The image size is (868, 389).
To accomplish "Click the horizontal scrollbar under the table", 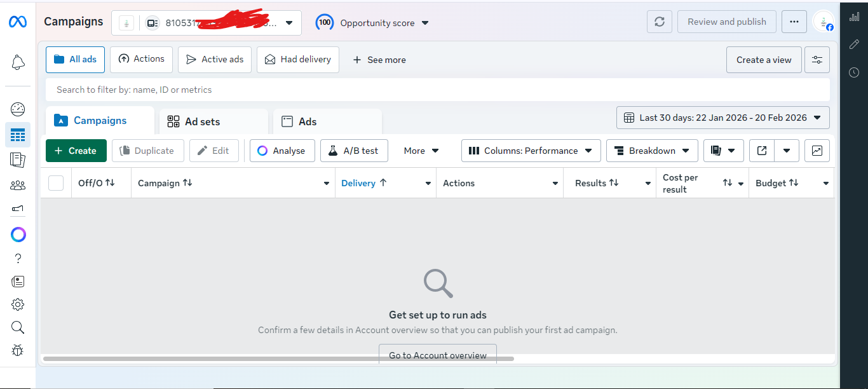I will tap(278, 359).
